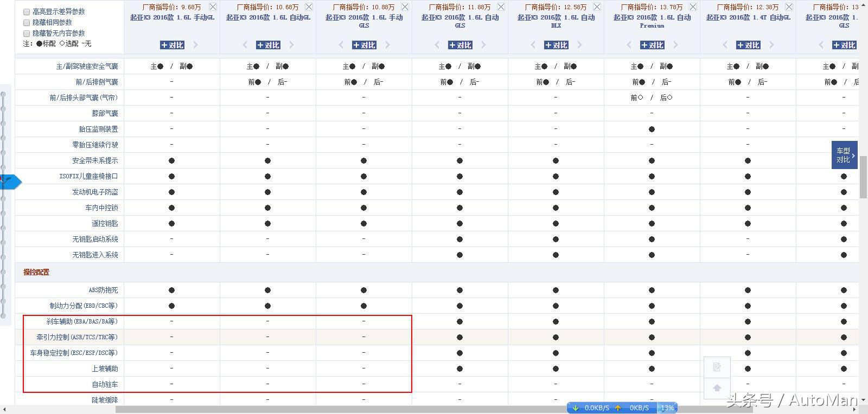Shift 12.38万 1.4T 自动GL column left

click(725, 45)
